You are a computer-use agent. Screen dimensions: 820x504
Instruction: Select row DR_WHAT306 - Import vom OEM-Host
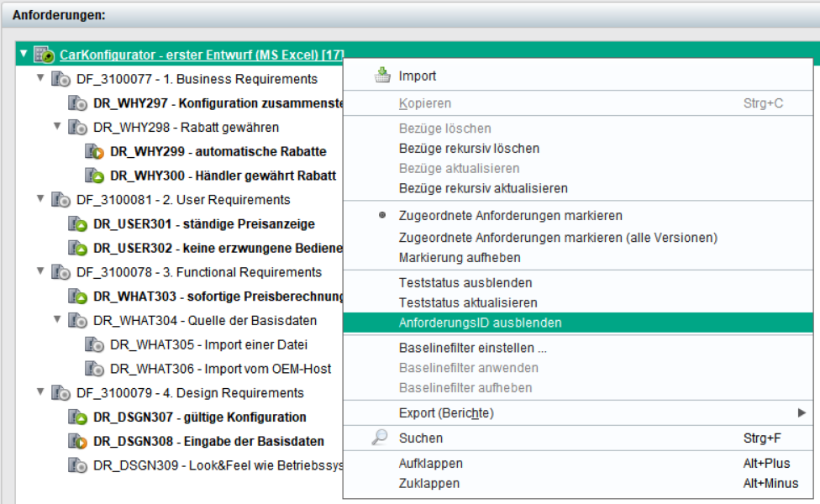point(221,369)
